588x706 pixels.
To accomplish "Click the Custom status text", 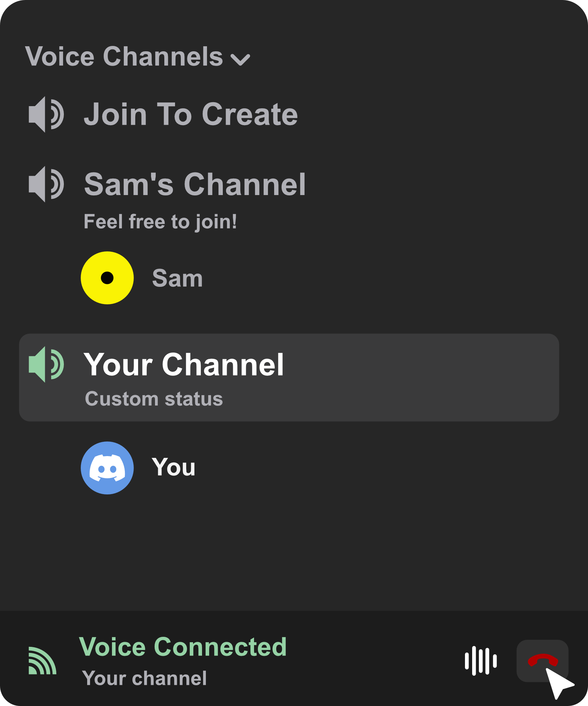I will click(154, 399).
